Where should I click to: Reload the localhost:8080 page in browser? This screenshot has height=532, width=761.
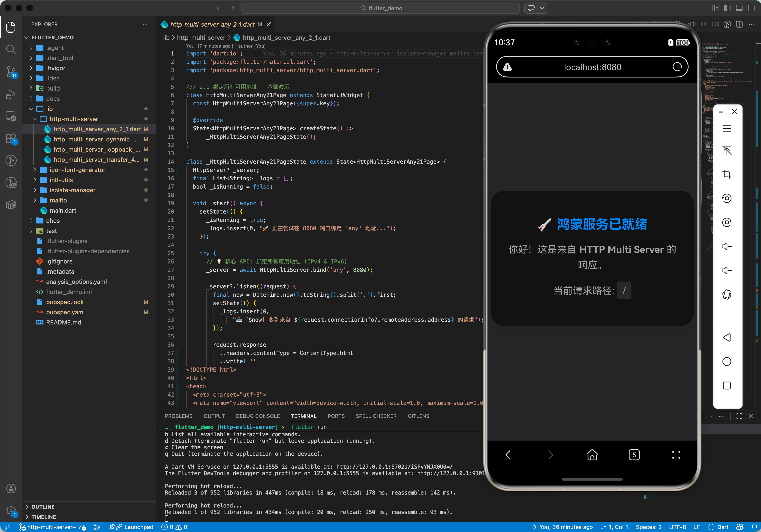[x=677, y=67]
